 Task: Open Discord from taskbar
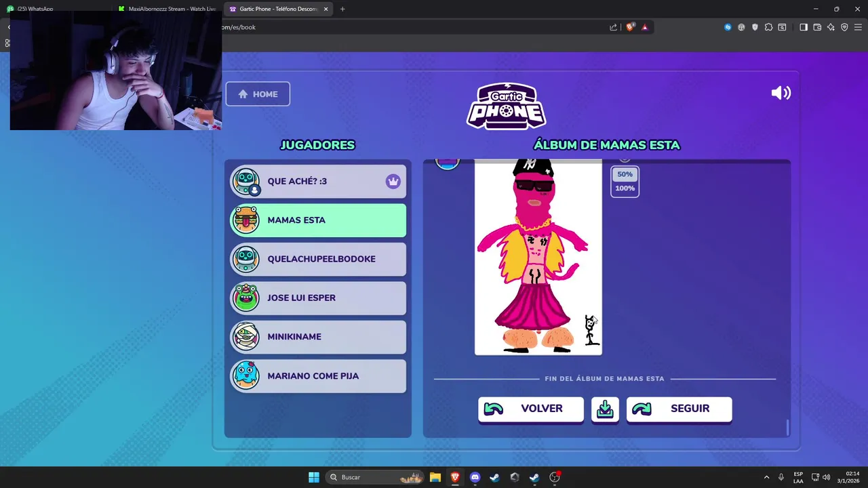click(x=475, y=477)
